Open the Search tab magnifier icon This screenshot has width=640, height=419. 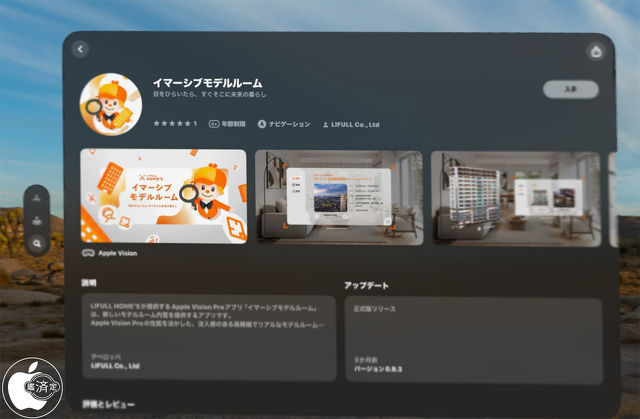point(36,242)
